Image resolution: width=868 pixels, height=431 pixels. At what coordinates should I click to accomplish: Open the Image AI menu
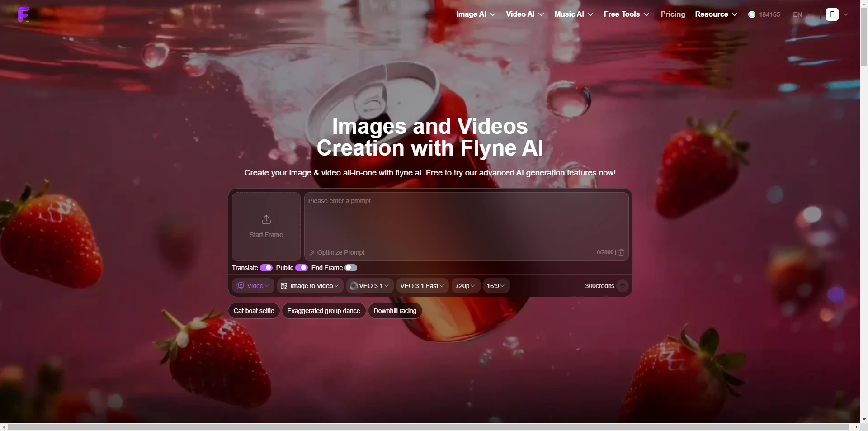pos(476,14)
